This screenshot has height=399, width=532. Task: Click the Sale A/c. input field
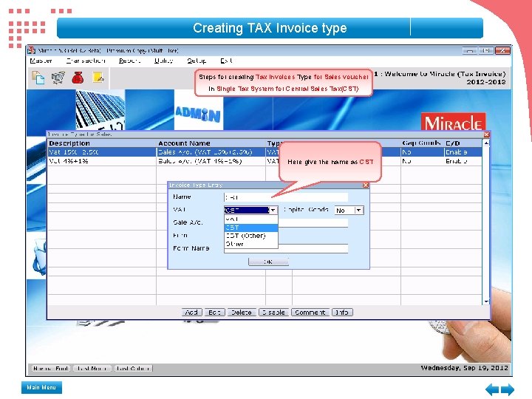pyautogui.click(x=313, y=223)
